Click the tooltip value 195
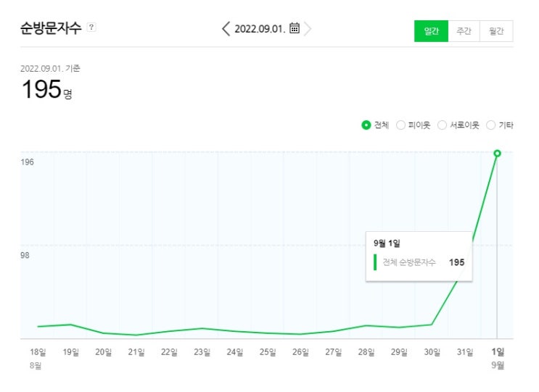This screenshot has width=539, height=392. (x=456, y=262)
